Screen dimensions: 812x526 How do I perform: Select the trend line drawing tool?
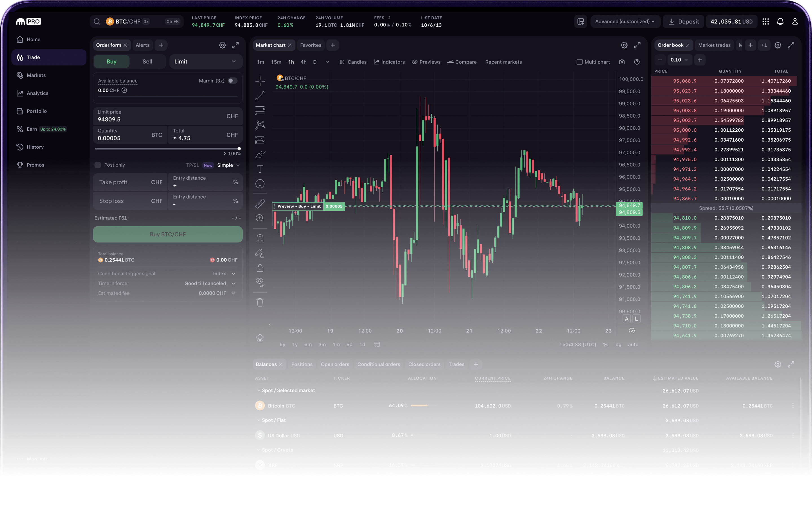260,96
